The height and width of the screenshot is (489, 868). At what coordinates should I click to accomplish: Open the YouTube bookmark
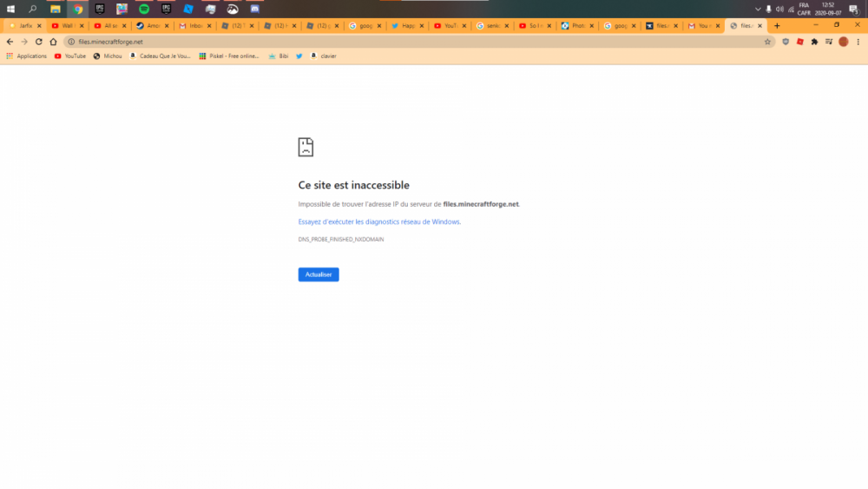(x=69, y=56)
